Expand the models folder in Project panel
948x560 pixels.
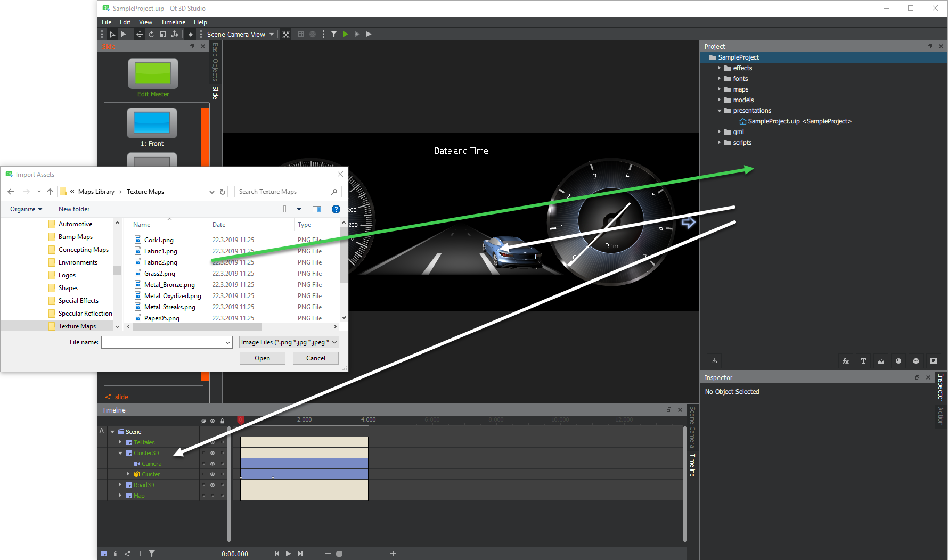[x=720, y=100]
